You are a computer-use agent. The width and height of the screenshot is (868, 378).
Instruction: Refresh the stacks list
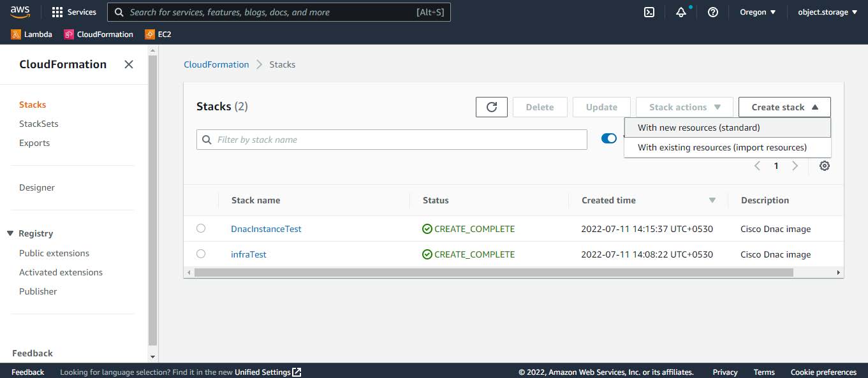[x=492, y=107]
